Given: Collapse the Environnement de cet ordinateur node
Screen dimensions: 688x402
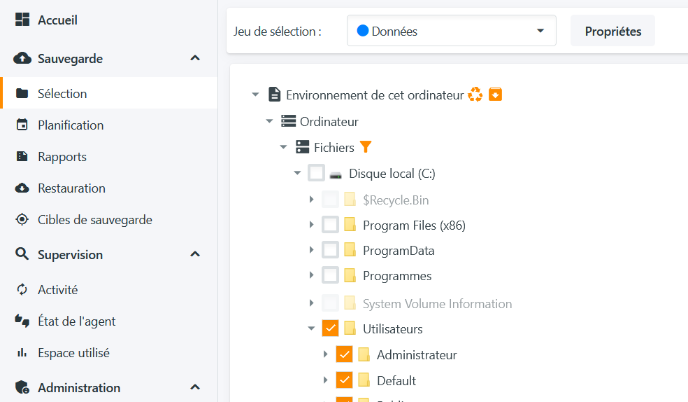Looking at the screenshot, I should (255, 94).
